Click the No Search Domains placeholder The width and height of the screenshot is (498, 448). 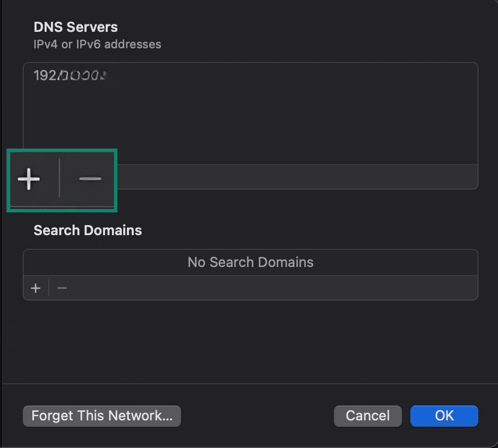pyautogui.click(x=250, y=262)
